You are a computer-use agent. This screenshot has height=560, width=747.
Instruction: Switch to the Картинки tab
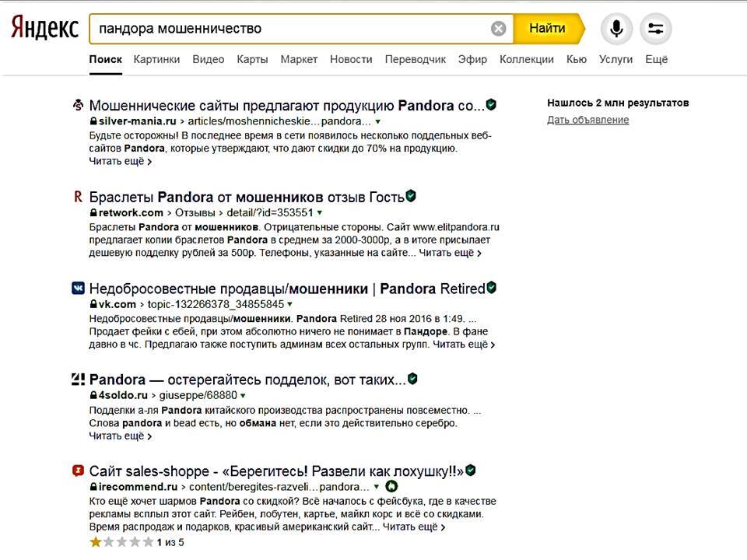(156, 59)
